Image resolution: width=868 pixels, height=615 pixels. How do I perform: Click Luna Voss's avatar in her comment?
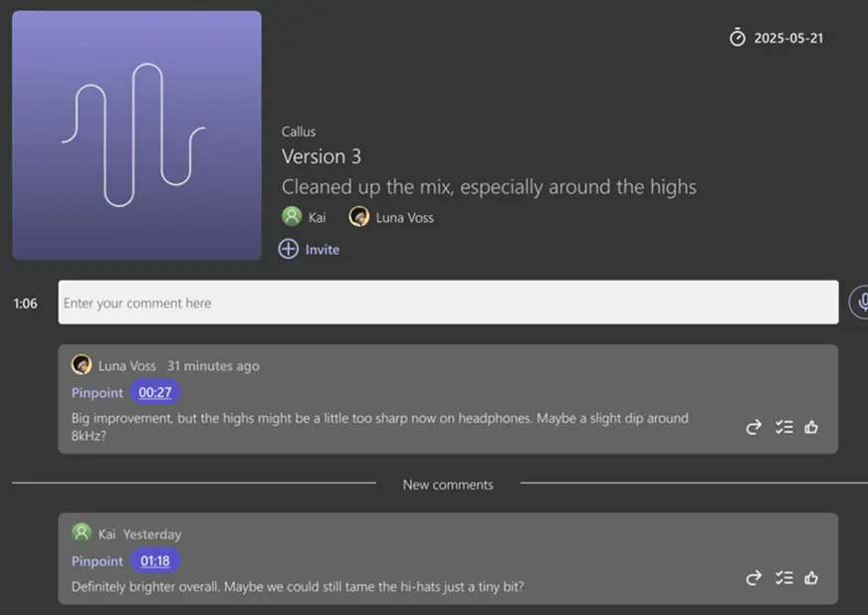(82, 365)
